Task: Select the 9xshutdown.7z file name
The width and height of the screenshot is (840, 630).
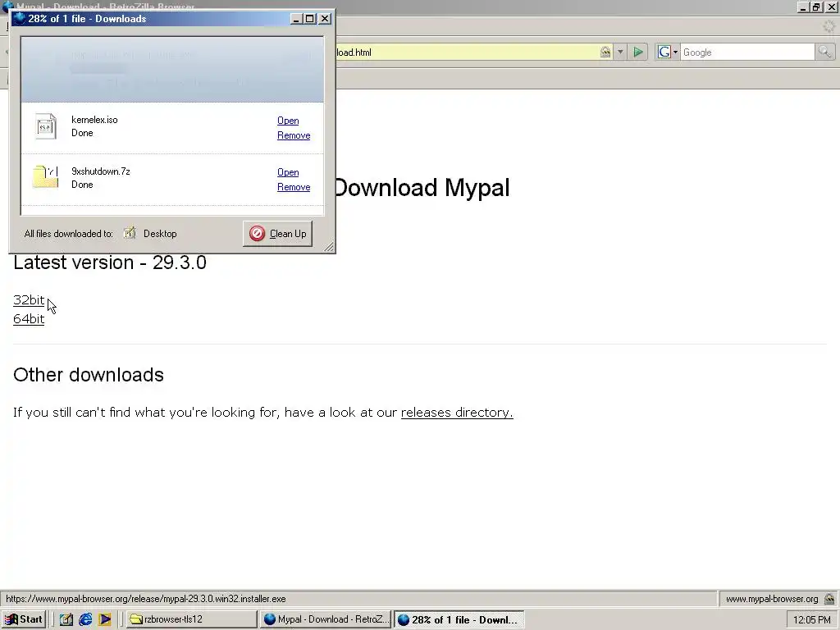Action: [x=101, y=171]
